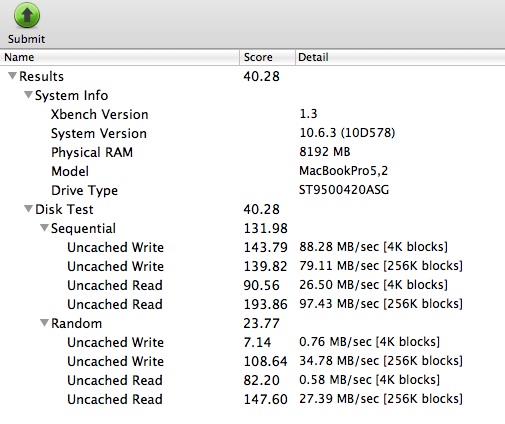Click the green Submit arrow icon

27,15
